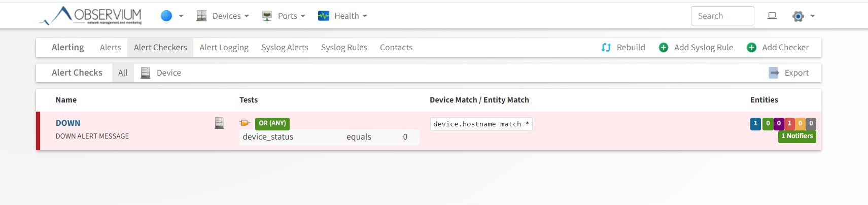Select the Contacts tab
This screenshot has width=868, height=205.
click(x=396, y=47)
